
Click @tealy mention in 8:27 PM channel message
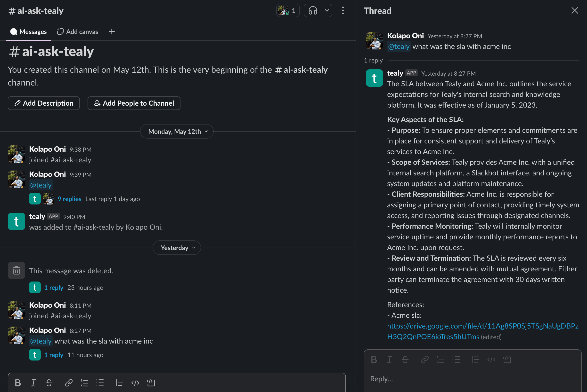pyautogui.click(x=41, y=341)
